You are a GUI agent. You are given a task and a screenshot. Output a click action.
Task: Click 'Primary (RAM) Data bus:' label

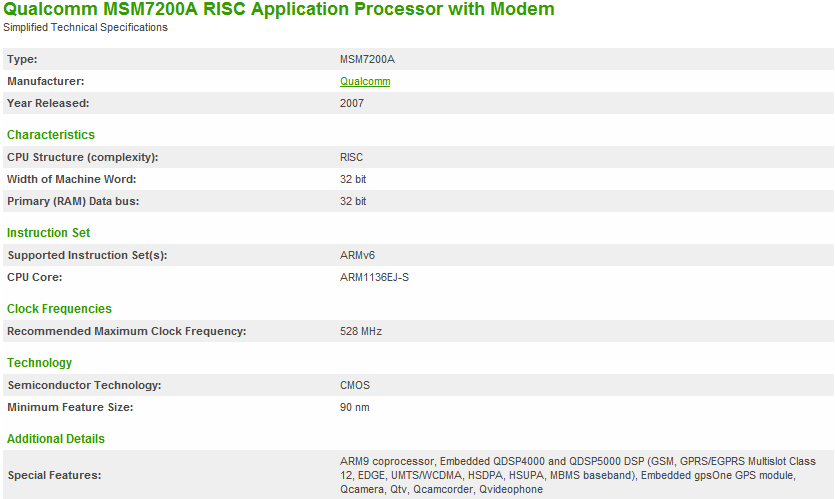coord(73,201)
